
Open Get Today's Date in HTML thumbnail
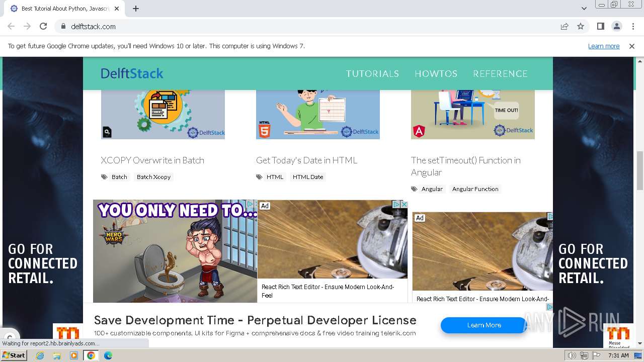tap(318, 115)
